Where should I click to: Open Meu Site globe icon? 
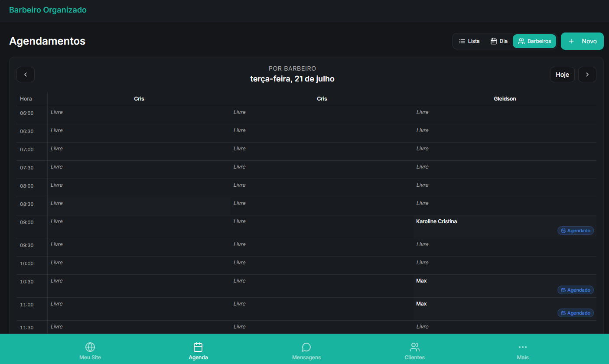pyautogui.click(x=90, y=347)
